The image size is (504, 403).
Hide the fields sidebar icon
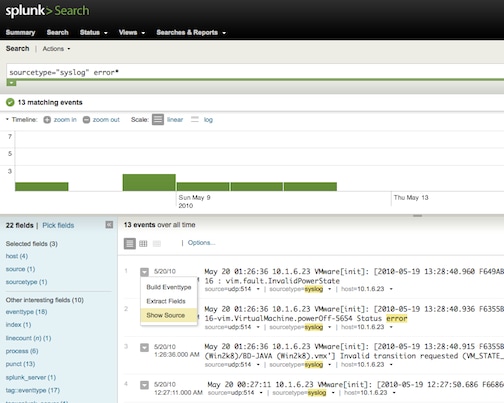tap(109, 225)
